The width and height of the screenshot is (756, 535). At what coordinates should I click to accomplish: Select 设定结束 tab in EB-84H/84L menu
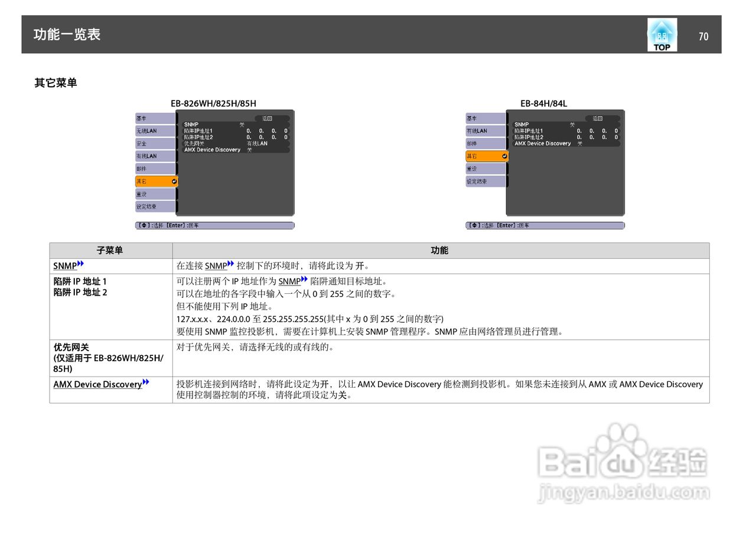[x=485, y=181]
